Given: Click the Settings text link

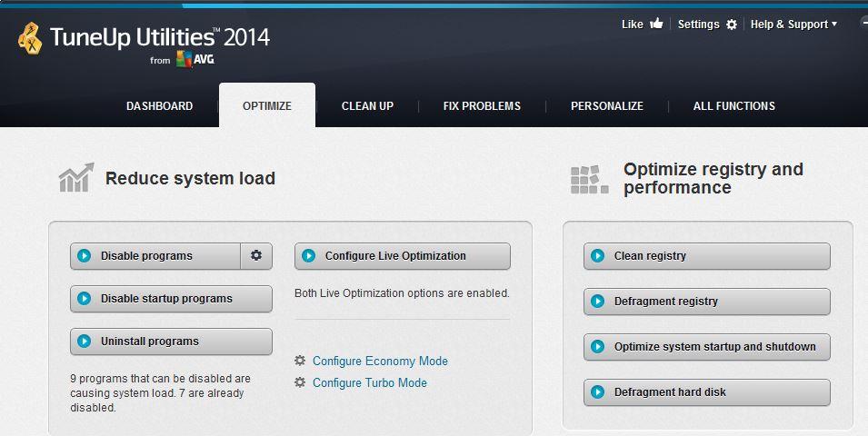Looking at the screenshot, I should click(x=699, y=25).
